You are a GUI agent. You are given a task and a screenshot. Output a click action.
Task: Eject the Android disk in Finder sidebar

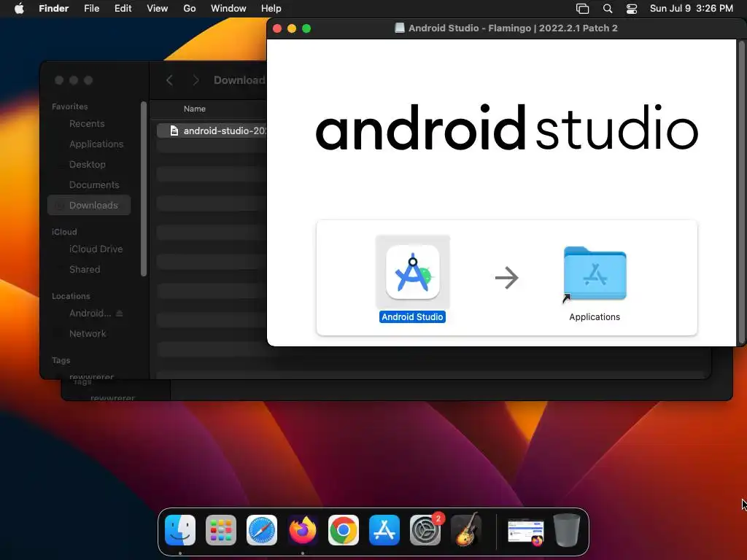(x=120, y=314)
